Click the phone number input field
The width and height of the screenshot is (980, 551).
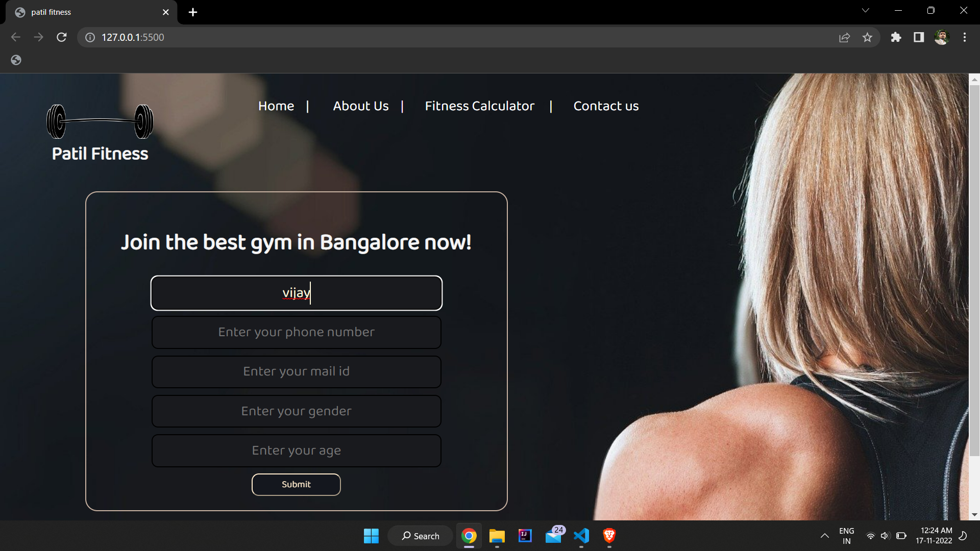(296, 332)
